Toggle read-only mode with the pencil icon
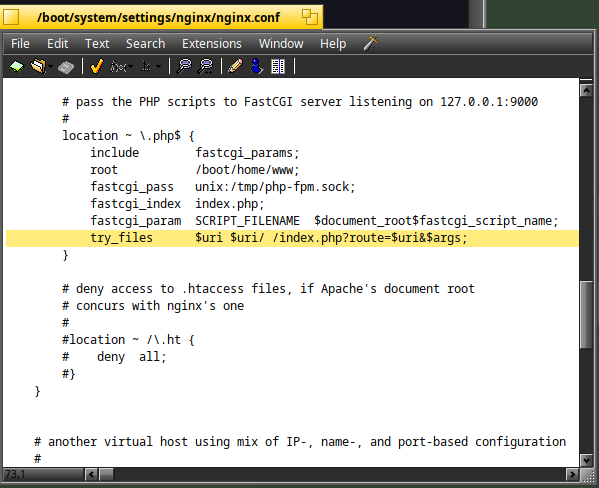 click(235, 66)
